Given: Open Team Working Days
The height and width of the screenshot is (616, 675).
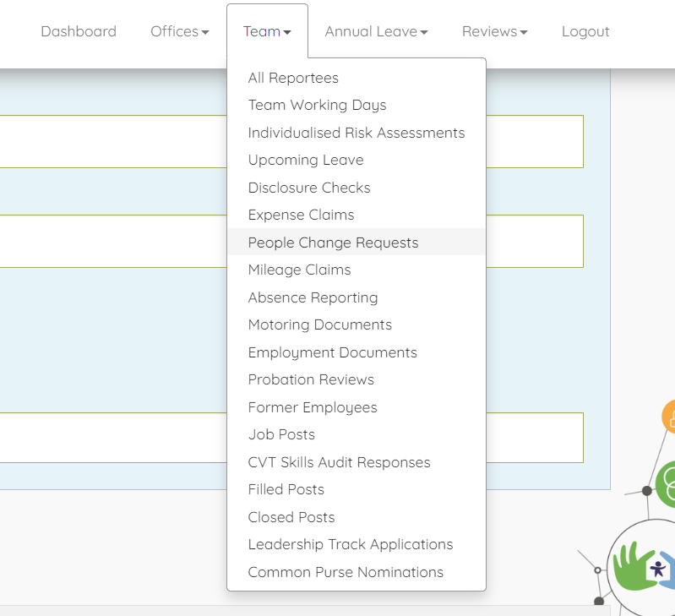Looking at the screenshot, I should tap(317, 105).
